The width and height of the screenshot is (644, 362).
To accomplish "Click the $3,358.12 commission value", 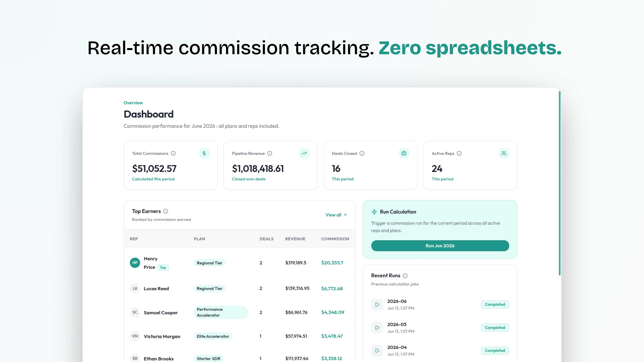I will tap(331, 358).
